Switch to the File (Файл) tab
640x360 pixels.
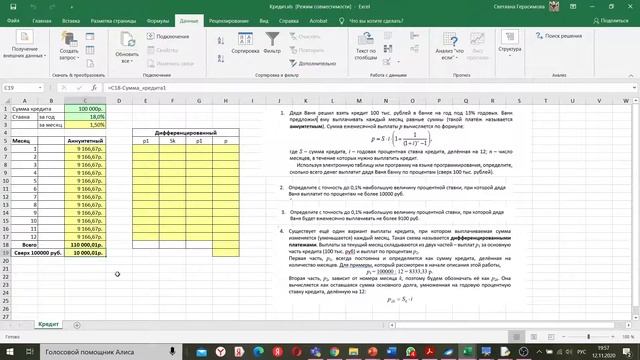13,20
